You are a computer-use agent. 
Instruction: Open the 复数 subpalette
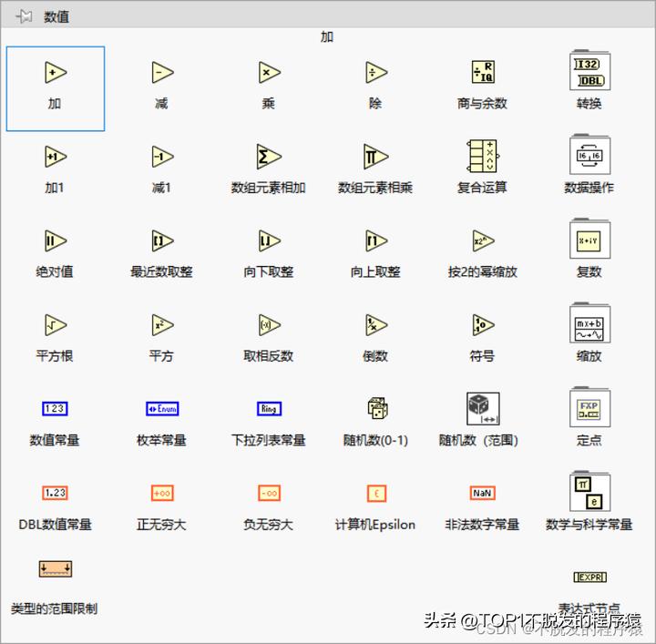pos(589,239)
